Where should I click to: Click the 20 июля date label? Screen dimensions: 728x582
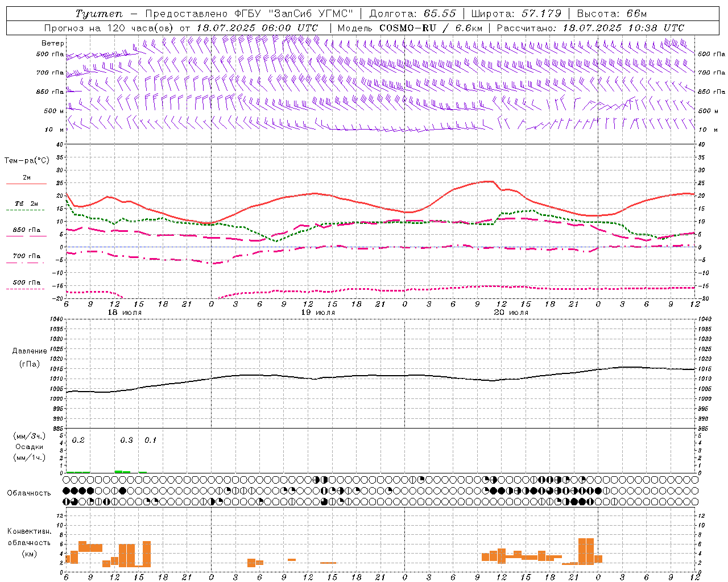pos(511,313)
